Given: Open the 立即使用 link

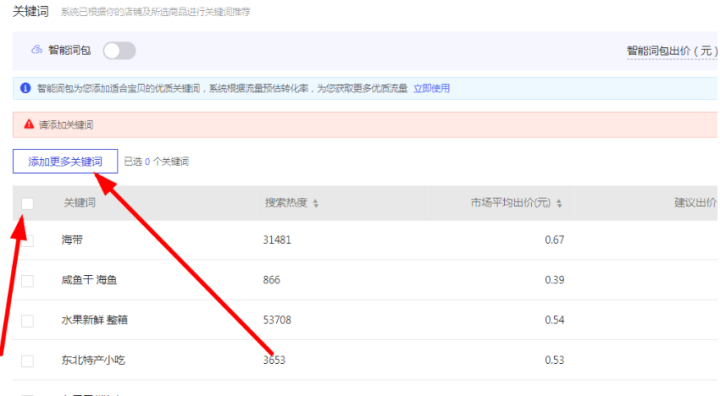Looking at the screenshot, I should click(432, 88).
